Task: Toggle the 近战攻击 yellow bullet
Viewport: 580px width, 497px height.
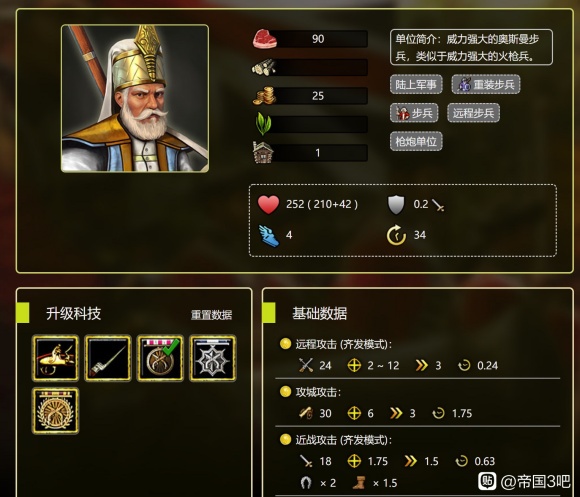Action: tap(285, 439)
